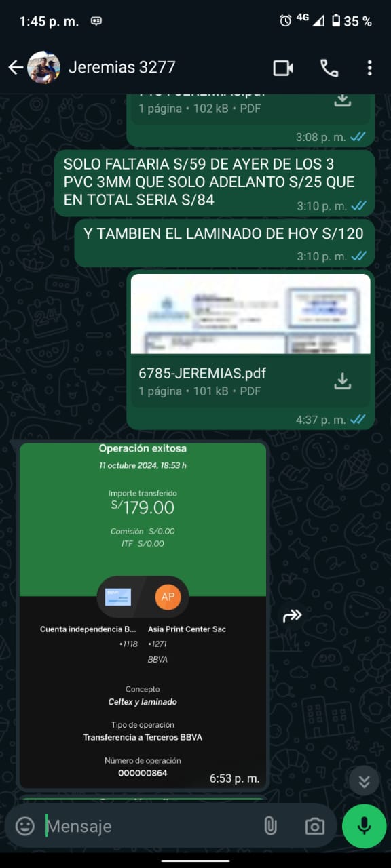Jump to latest messages with double chevron
Screen dimensions: 391x868
pyautogui.click(x=364, y=781)
